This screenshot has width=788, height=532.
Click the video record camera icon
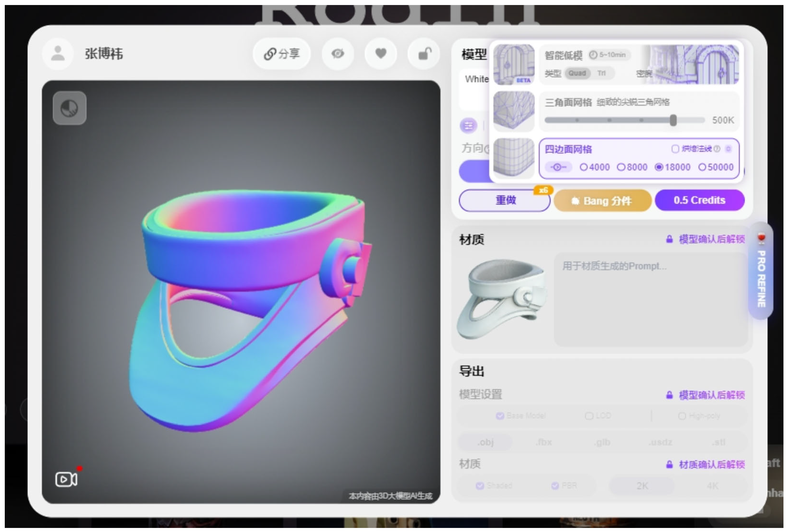tap(66, 479)
